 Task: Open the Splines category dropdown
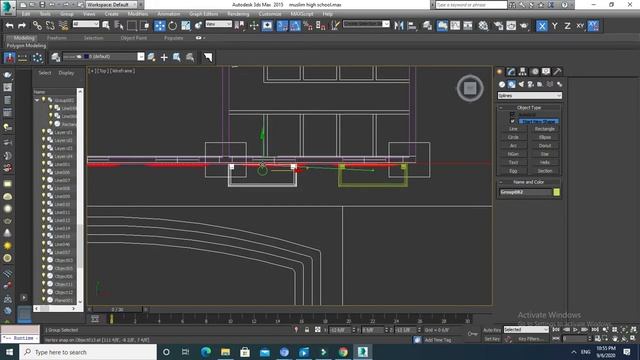click(529, 96)
